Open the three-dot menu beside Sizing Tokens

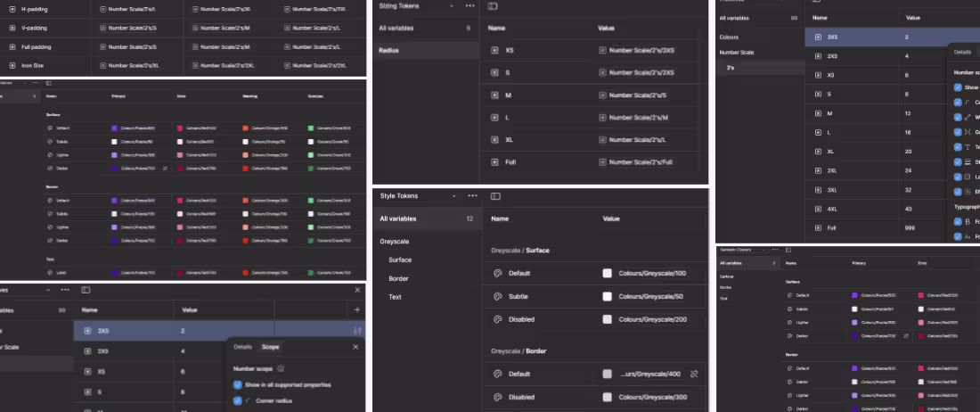[470, 5]
